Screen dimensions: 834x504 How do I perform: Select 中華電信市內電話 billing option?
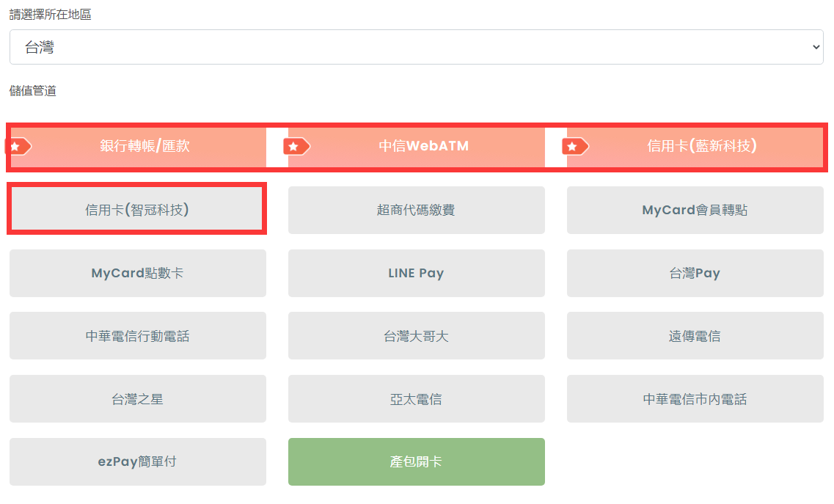[695, 398]
